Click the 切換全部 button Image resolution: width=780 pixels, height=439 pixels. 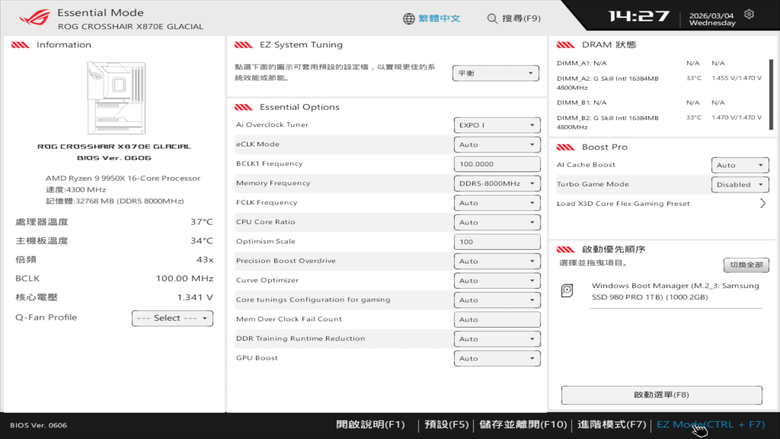tap(746, 265)
